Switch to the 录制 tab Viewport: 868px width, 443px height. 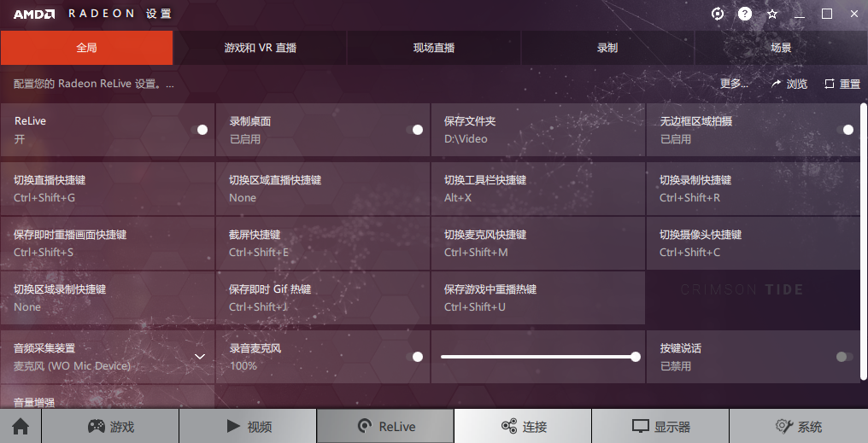607,48
